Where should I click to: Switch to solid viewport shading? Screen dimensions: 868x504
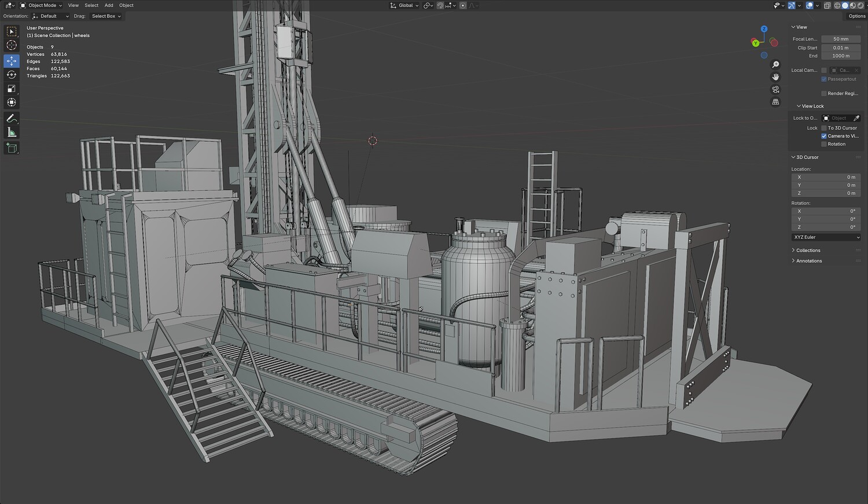[x=845, y=5]
